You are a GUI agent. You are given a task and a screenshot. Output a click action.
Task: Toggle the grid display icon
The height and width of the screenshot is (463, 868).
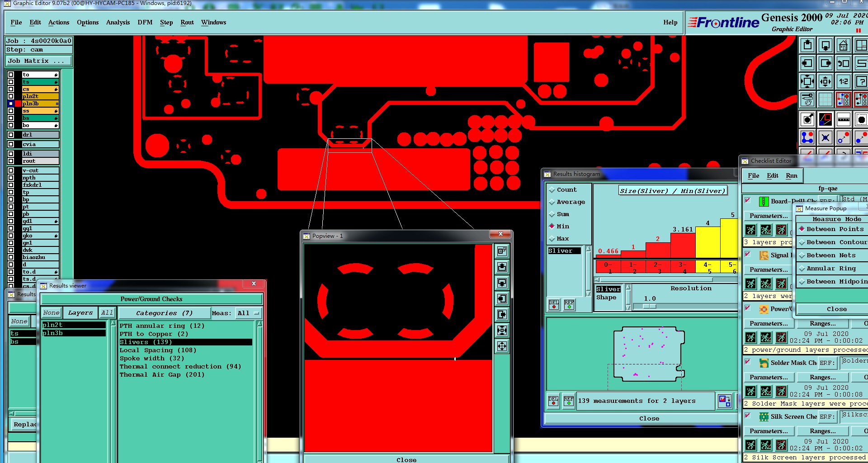click(x=826, y=99)
